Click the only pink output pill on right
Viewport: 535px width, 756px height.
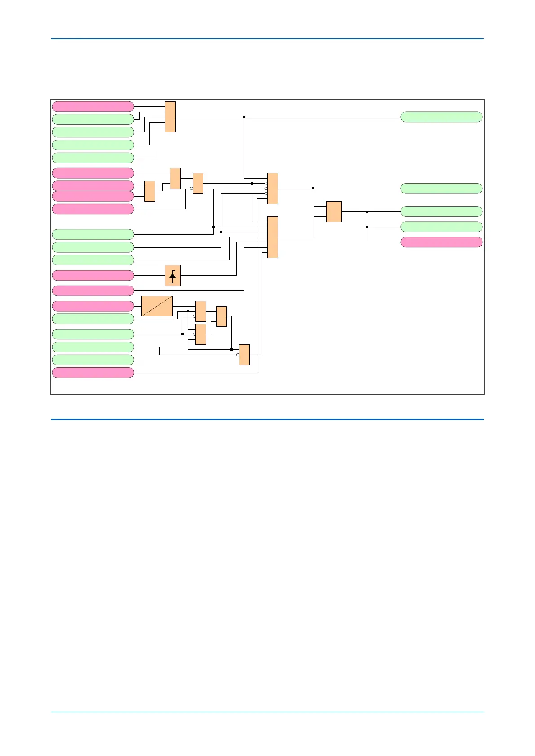pos(442,242)
